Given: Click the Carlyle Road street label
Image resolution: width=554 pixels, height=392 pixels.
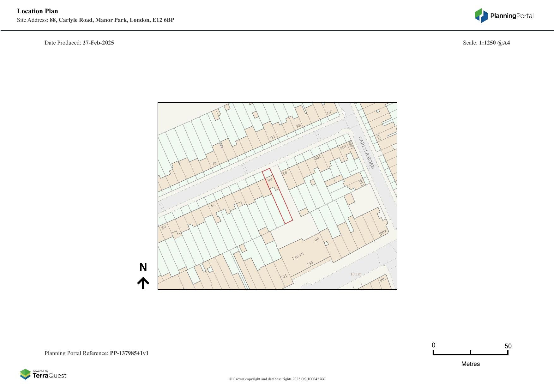Looking at the screenshot, I should coord(366,153).
